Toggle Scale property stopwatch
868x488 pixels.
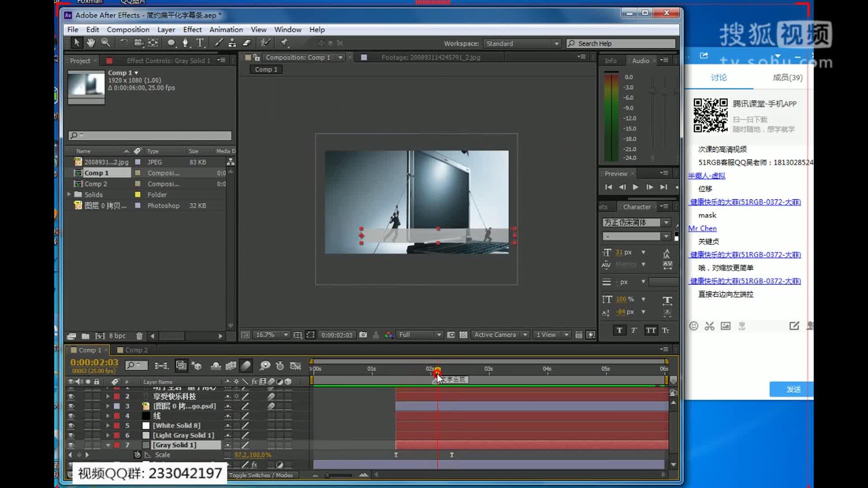click(x=137, y=455)
